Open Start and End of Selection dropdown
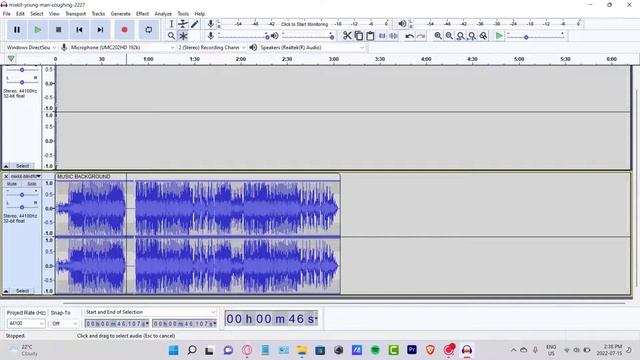This screenshot has width=640, height=360. point(150,312)
